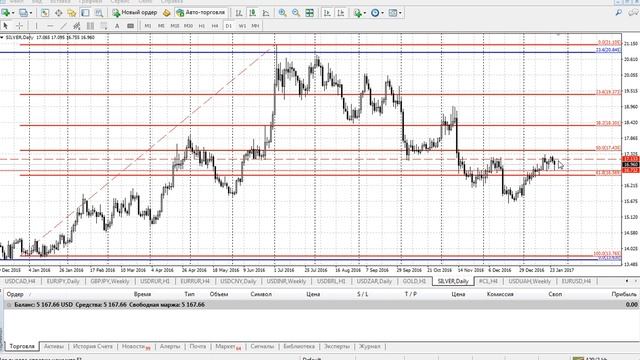Select the Crosshair tool
640x360 pixels.
pyautogui.click(x=19, y=26)
